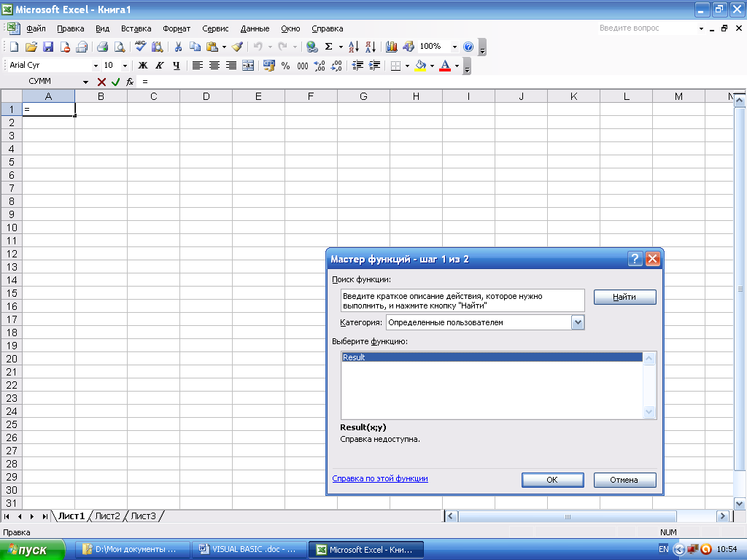This screenshot has width=747, height=560.
Task: Open a file with the folder icon
Action: [31, 47]
